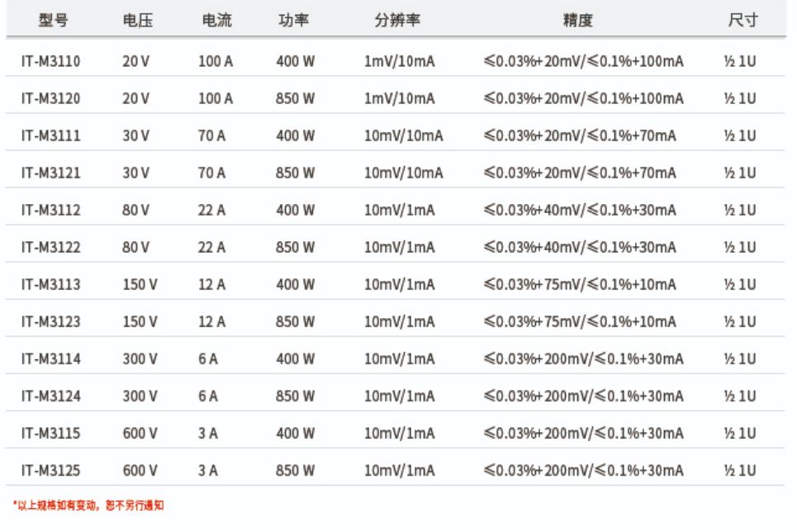Click 10mV/1mA resolution of IT-M3112
Screen dimensions: 797x532
[x=400, y=210]
